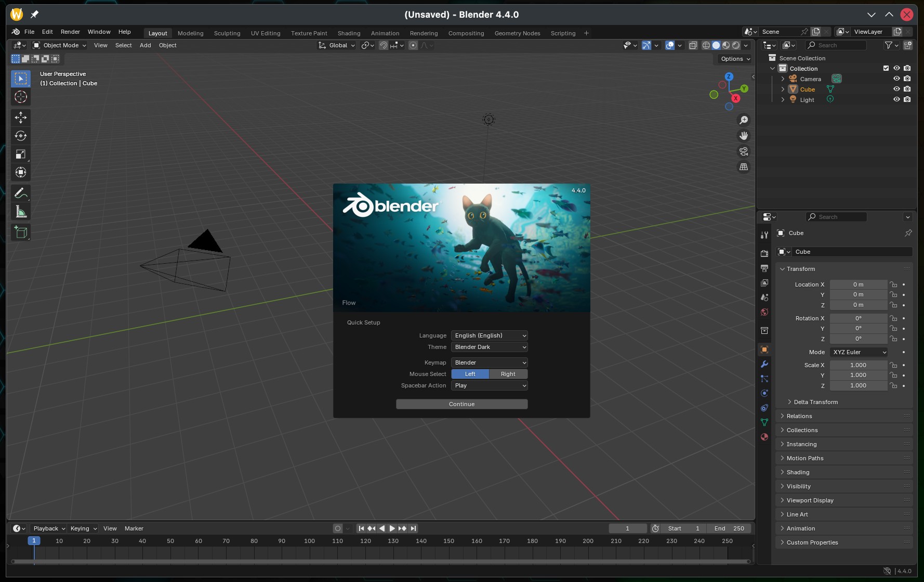
Task: Click the Pan view hand icon
Action: click(744, 136)
